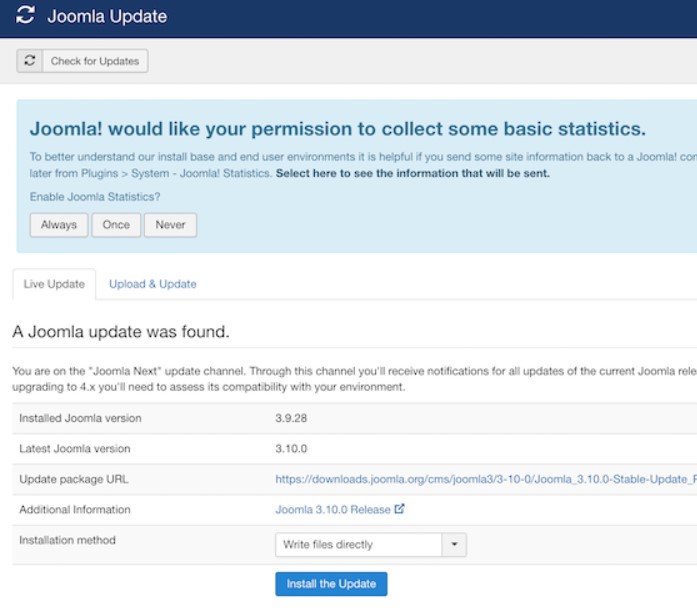Image resolution: width=697 pixels, height=611 pixels.
Task: Open the update package download URL
Action: (486, 479)
